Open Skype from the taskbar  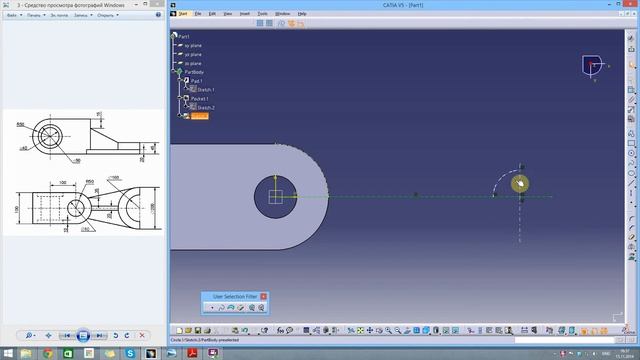click(x=130, y=353)
